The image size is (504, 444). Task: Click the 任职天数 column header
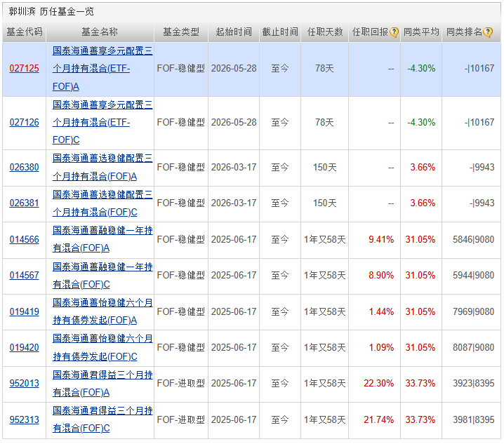325,32
